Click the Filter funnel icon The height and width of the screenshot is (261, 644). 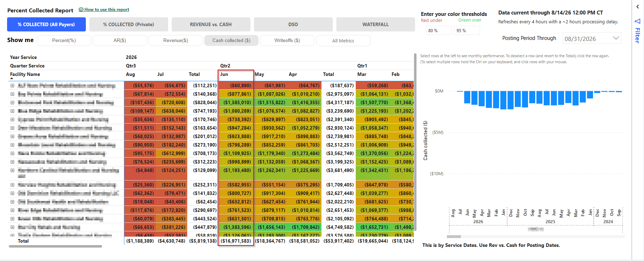tap(637, 21)
